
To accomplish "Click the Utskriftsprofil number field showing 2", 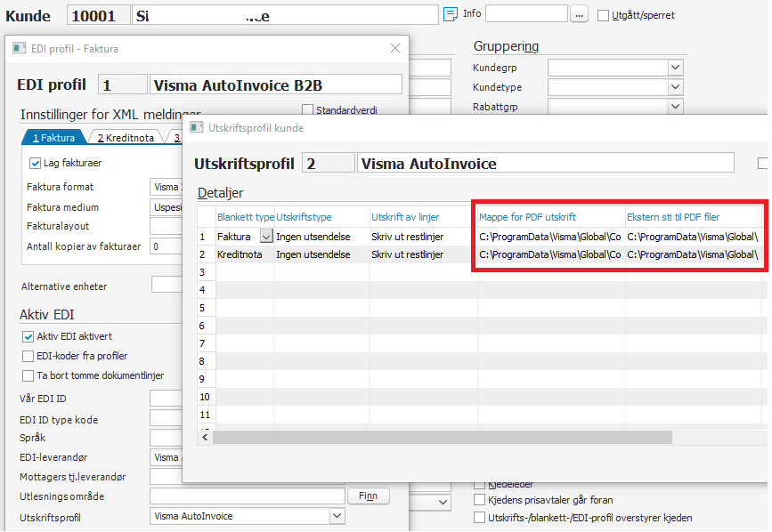I will (328, 163).
